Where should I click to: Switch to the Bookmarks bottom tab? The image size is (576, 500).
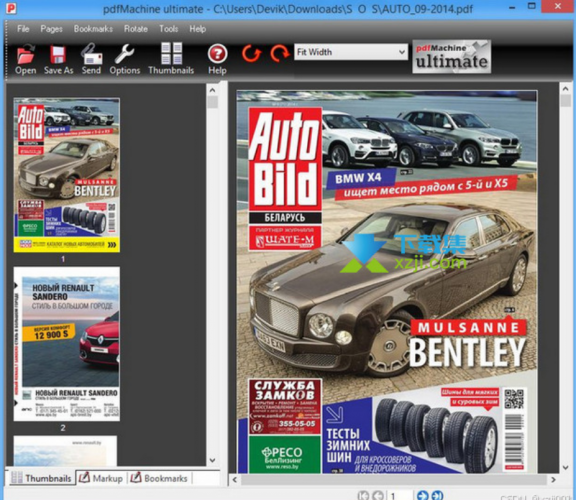click(x=159, y=478)
